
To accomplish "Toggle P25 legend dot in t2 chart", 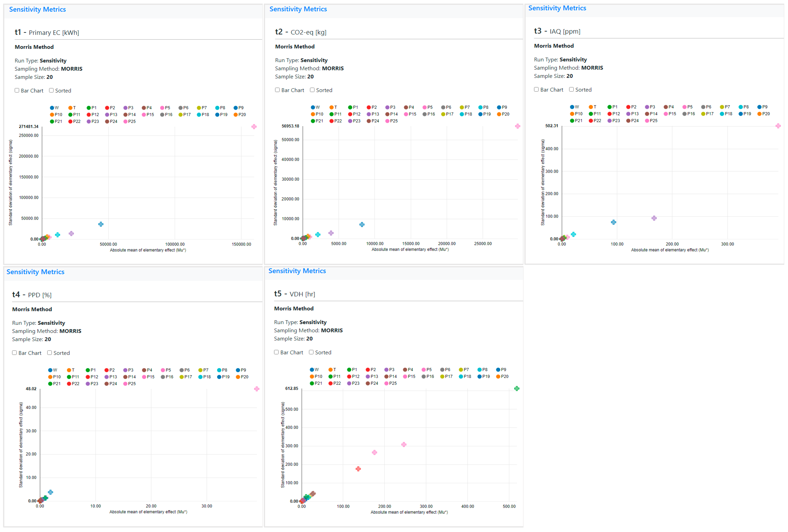I will [x=388, y=121].
